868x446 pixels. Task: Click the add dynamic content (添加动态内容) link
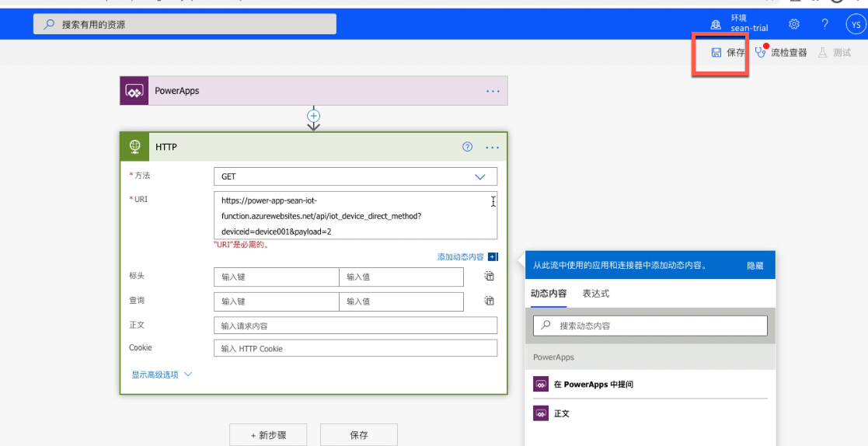pyautogui.click(x=461, y=256)
